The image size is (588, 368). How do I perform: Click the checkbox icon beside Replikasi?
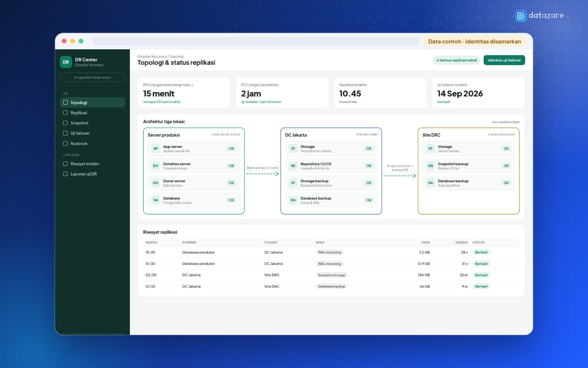tap(65, 113)
